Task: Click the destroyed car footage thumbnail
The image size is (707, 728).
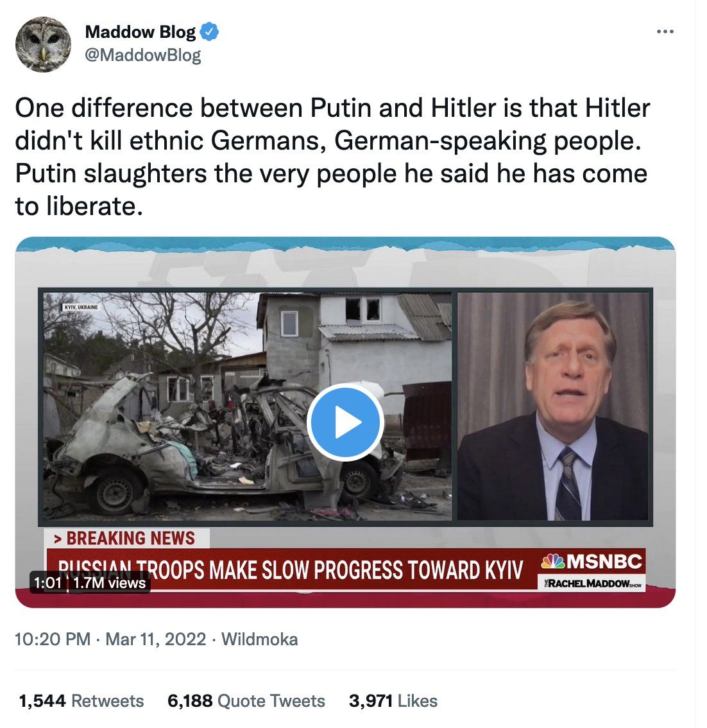Action: point(247,406)
